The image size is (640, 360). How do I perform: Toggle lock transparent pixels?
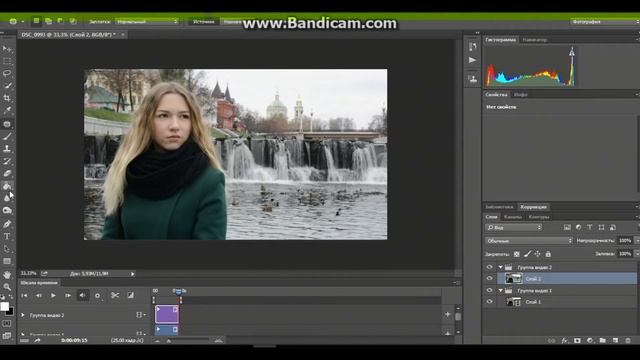tap(517, 254)
